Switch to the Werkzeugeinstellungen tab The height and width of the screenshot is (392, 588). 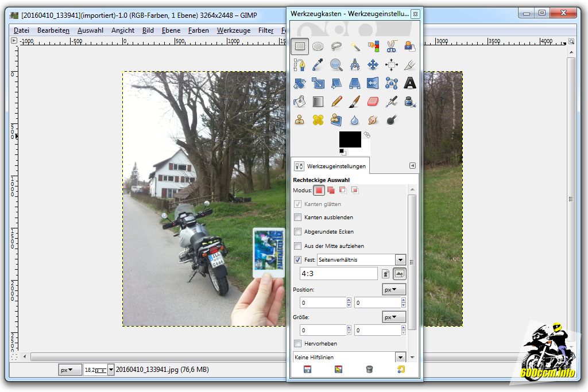click(330, 166)
